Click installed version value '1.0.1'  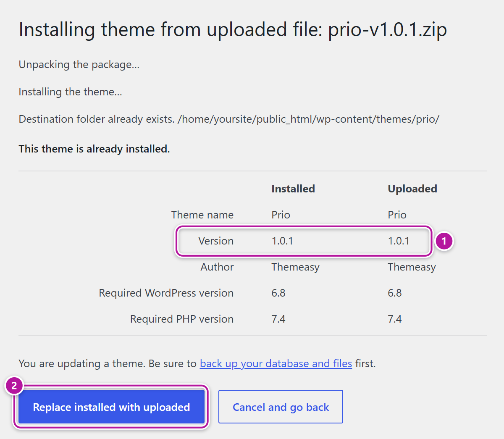[282, 241]
